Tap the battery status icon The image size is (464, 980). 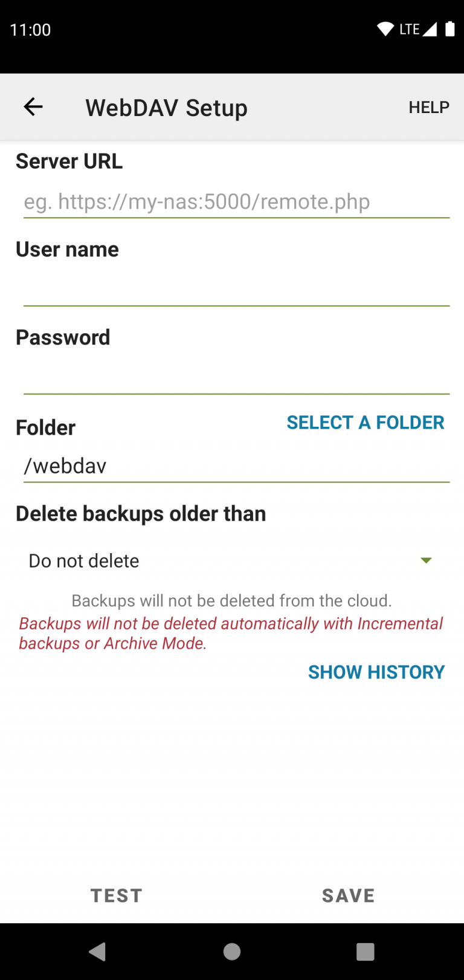click(450, 29)
